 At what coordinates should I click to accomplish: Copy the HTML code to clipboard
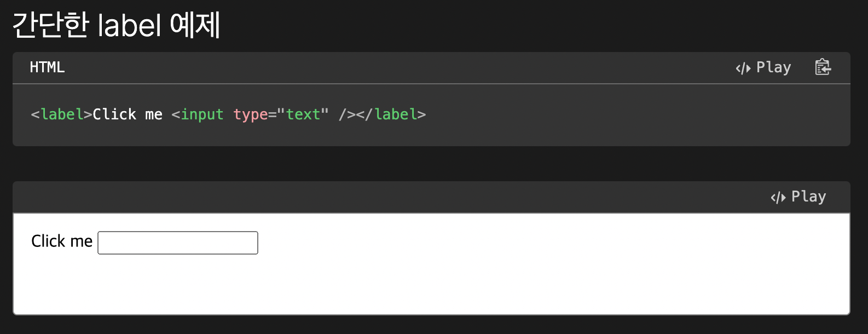(x=823, y=67)
